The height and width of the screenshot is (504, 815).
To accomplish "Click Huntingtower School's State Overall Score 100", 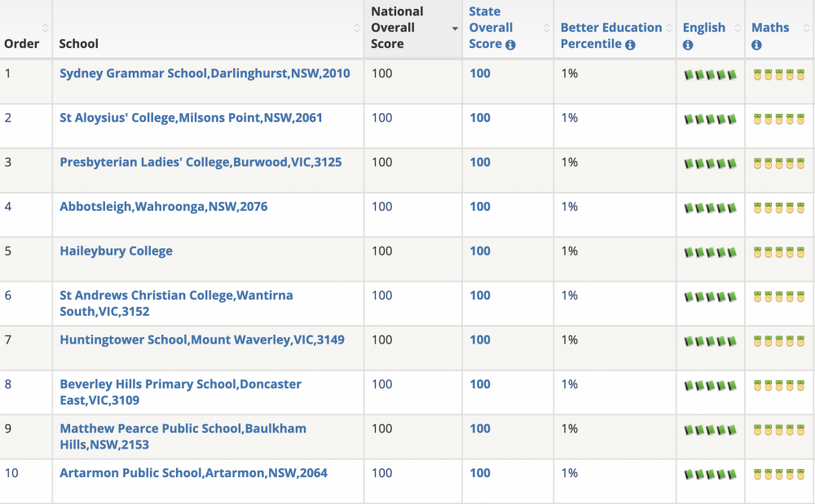I will coord(480,340).
